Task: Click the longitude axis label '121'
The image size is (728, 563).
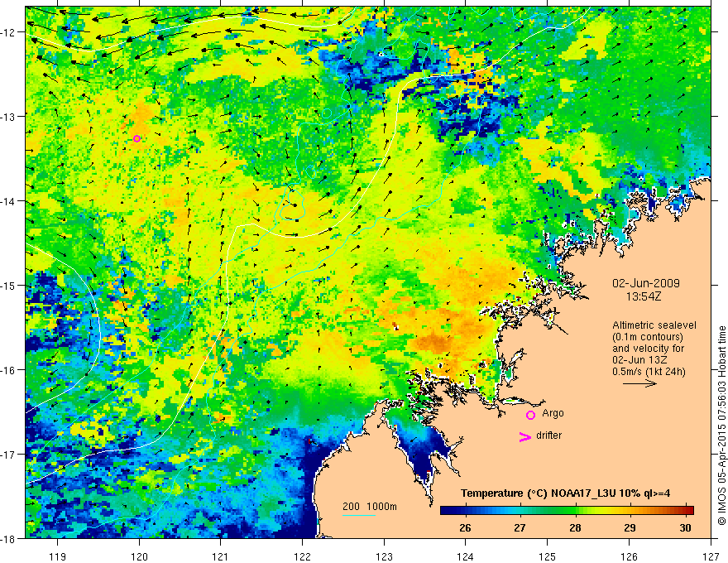Action: pos(221,556)
